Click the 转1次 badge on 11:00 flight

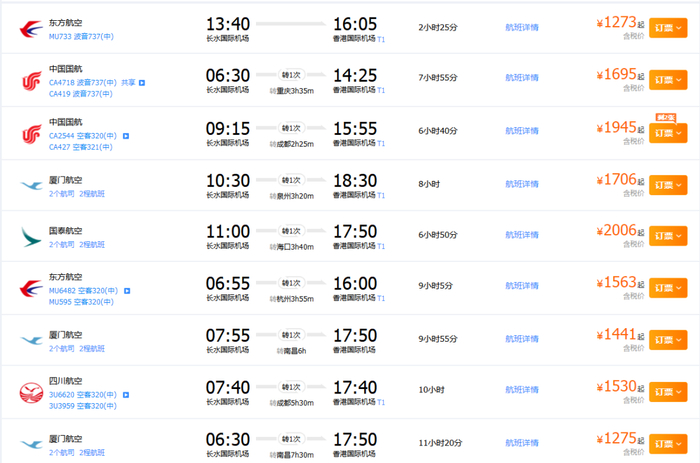[290, 231]
